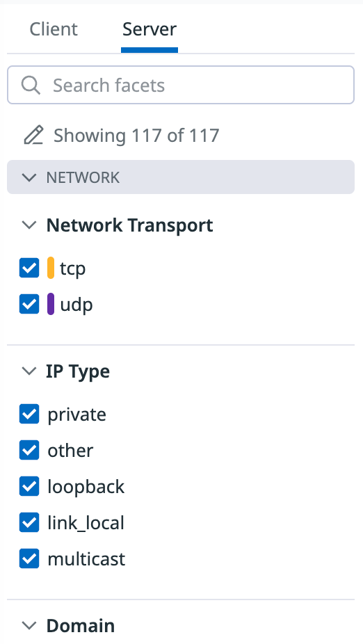Uncheck the tcp checkbox
Image resolution: width=363 pixels, height=644 pixels.
29,268
